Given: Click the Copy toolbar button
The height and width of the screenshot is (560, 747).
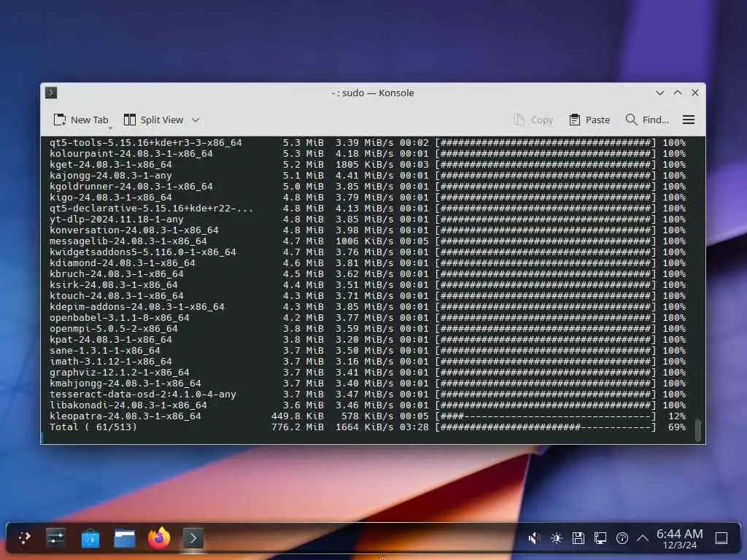Looking at the screenshot, I should (x=533, y=120).
